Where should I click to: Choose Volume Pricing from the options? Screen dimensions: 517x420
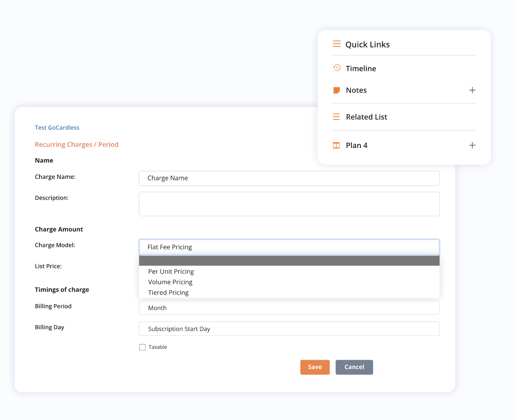(x=170, y=282)
